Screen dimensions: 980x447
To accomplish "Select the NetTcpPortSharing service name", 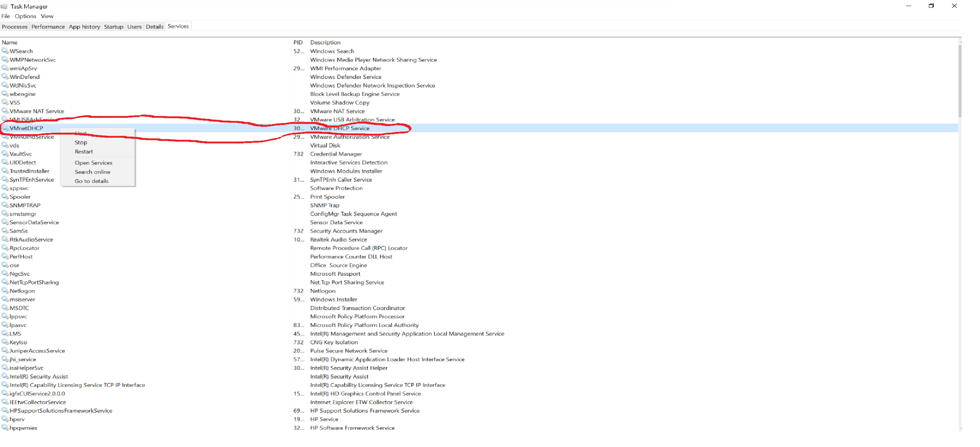I will click(34, 282).
